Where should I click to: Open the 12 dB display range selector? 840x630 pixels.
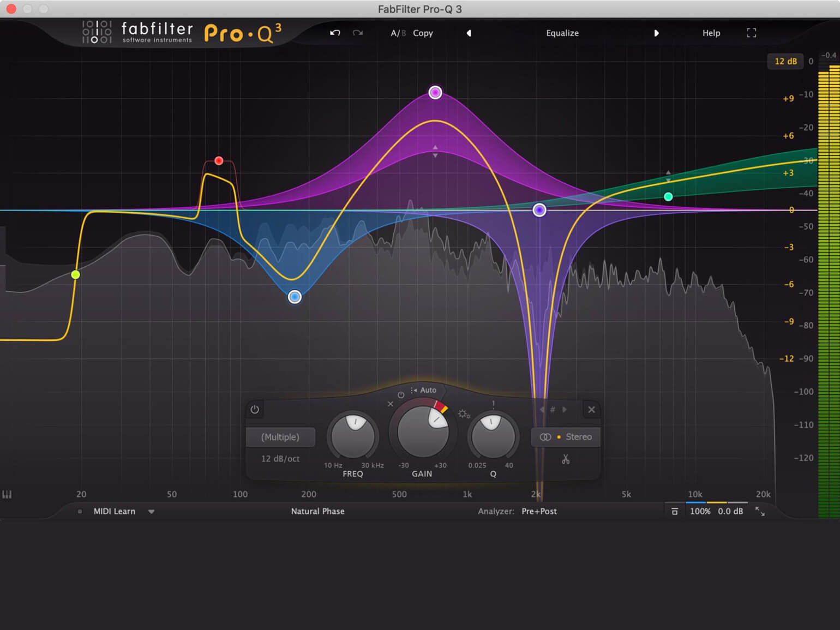point(785,61)
